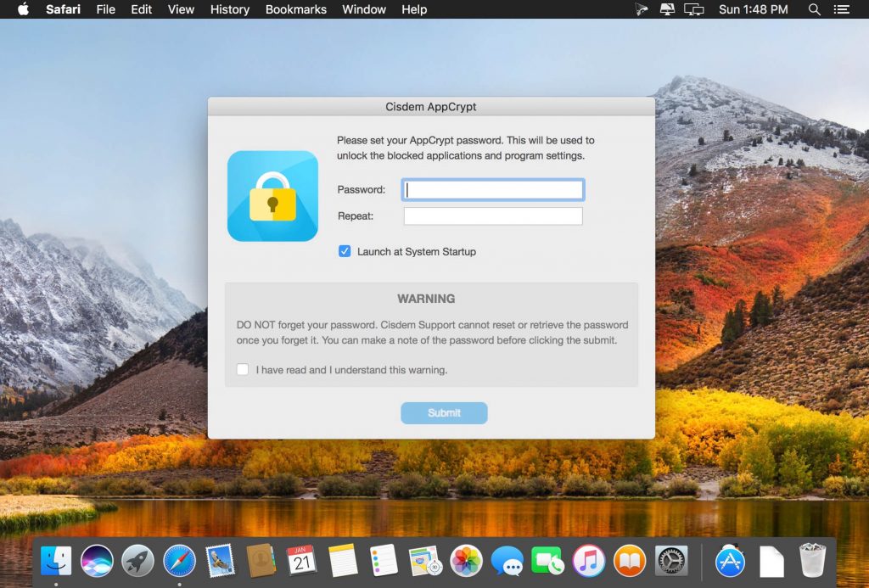Open Messages
Image resolution: width=869 pixels, height=588 pixels.
tap(507, 560)
